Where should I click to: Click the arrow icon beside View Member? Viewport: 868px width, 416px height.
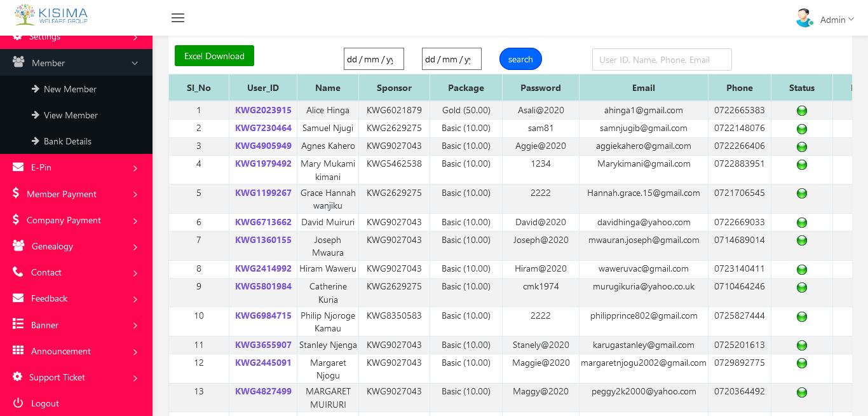coord(36,115)
